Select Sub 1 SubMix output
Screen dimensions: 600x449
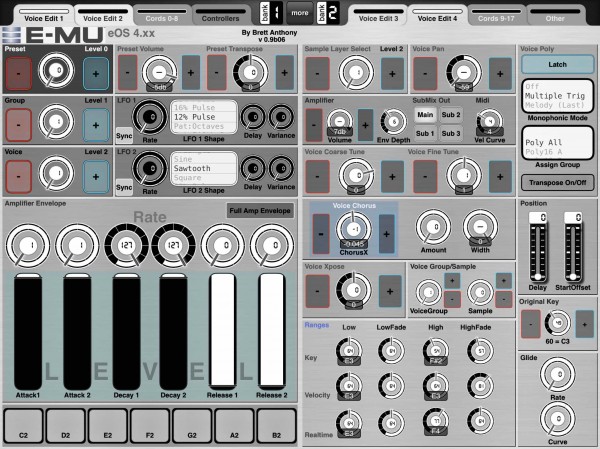pos(425,134)
